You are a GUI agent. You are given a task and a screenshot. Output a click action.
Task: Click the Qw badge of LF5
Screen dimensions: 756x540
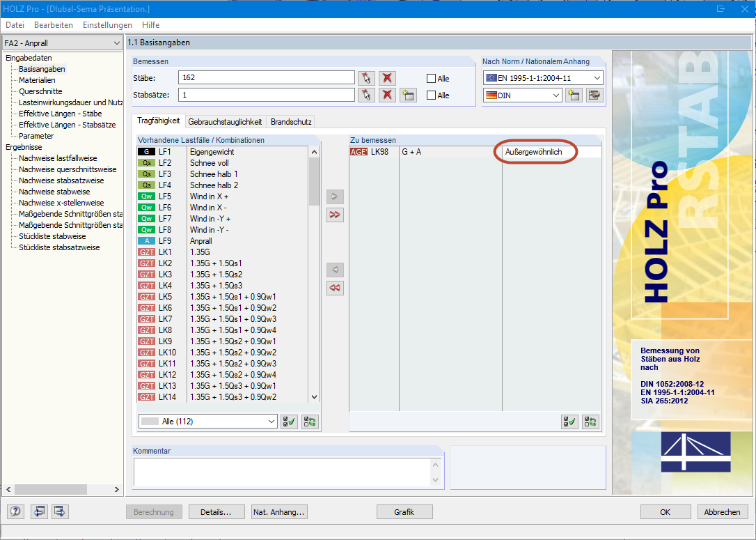147,196
